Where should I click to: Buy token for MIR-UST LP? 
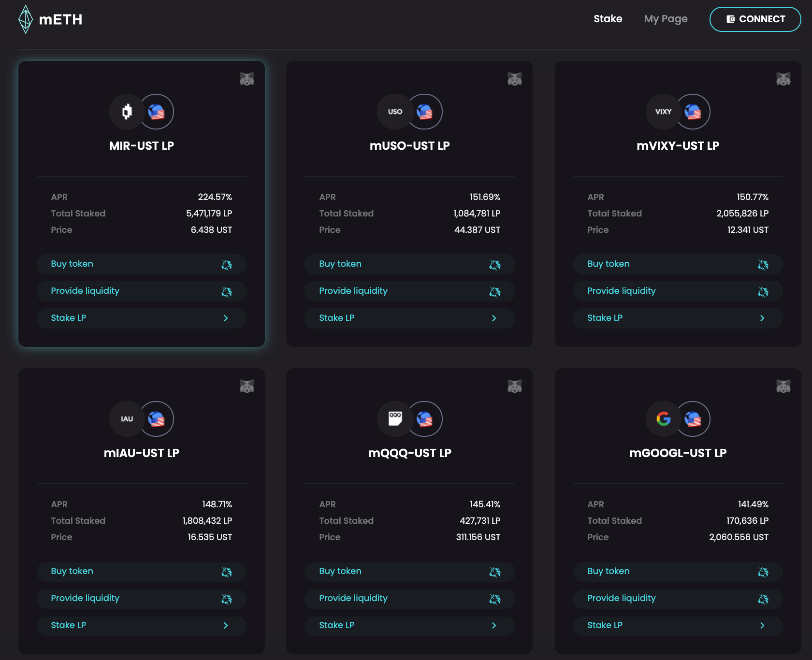[x=142, y=264]
